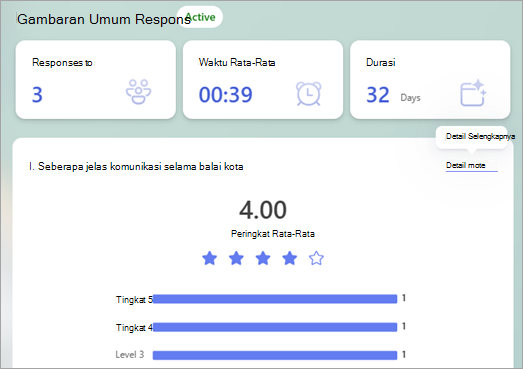This screenshot has width=523, height=369.
Task: Click the count 1 beside Tingkat 4 bar
Action: click(x=404, y=326)
